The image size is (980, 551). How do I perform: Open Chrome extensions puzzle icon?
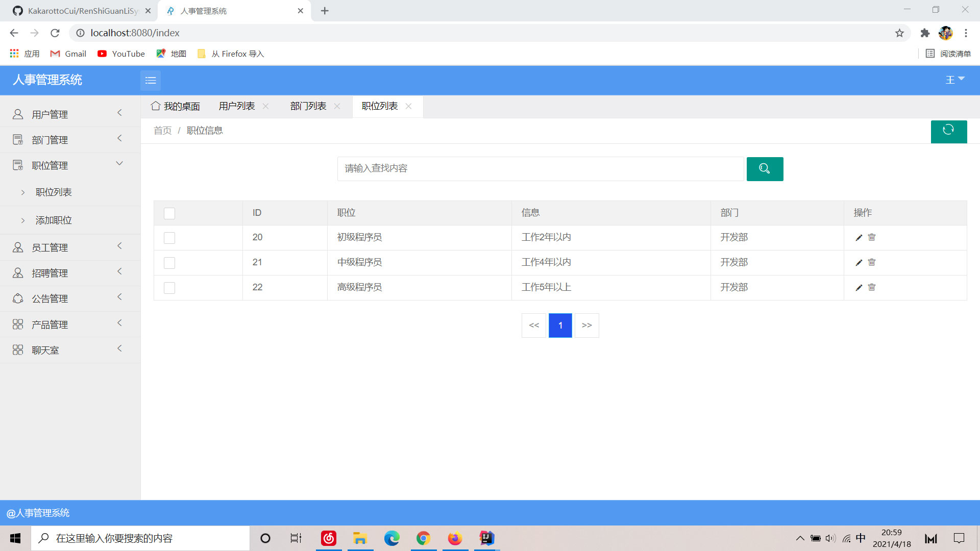(x=925, y=33)
